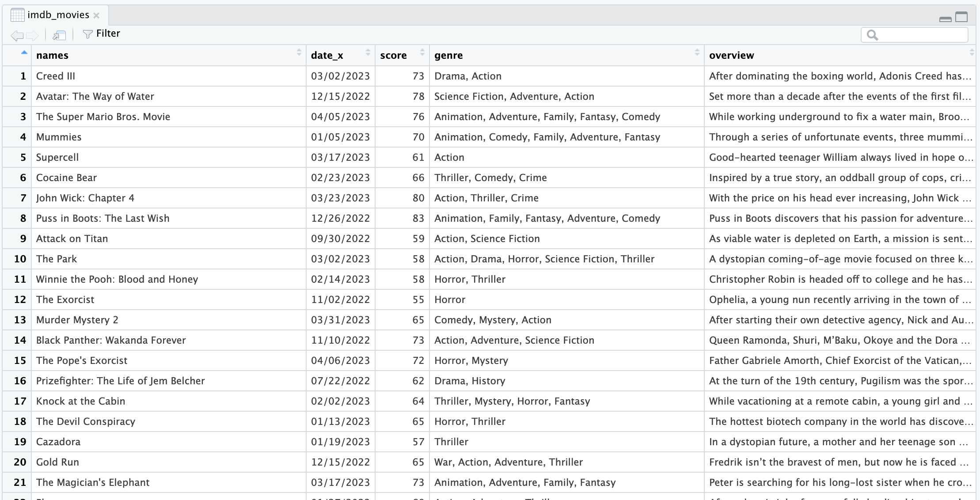The height and width of the screenshot is (500, 980).
Task: Maximize the data viewer pane
Action: pyautogui.click(x=961, y=17)
